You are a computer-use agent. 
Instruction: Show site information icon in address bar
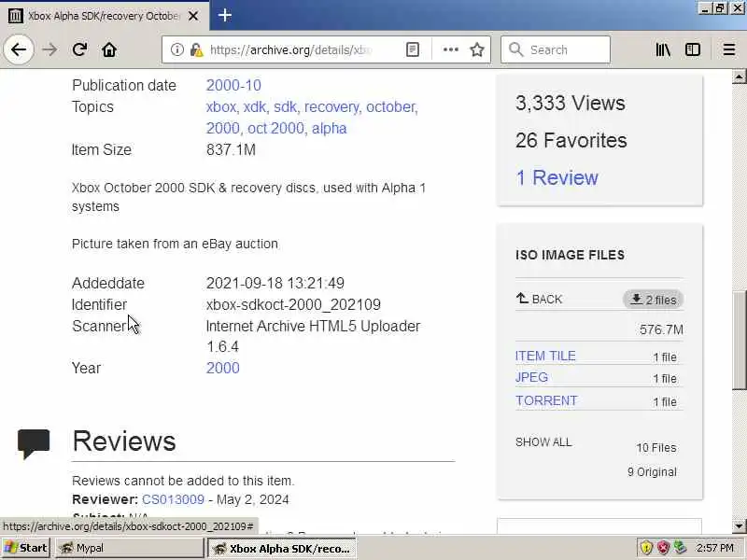pos(177,49)
